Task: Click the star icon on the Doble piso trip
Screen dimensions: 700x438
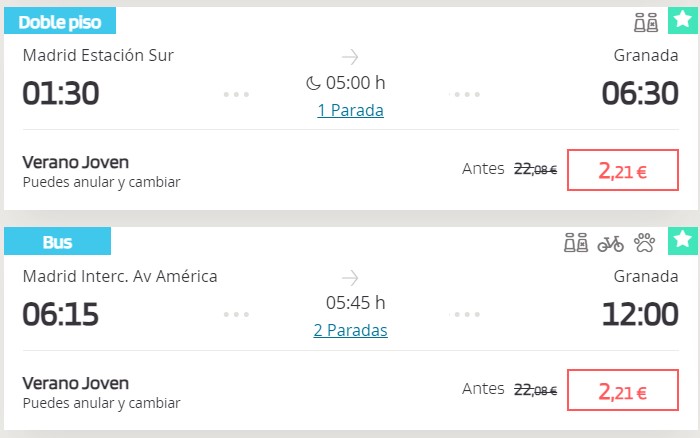Action: [683, 20]
